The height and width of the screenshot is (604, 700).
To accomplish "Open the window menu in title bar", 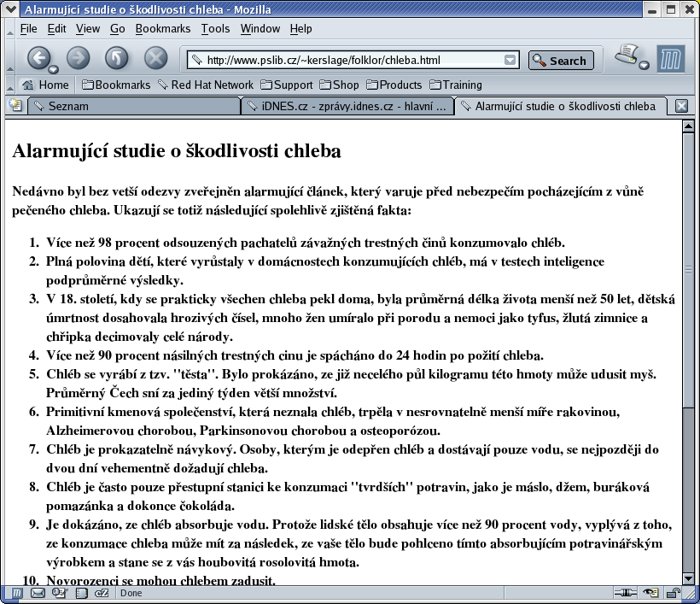I will (x=11, y=9).
